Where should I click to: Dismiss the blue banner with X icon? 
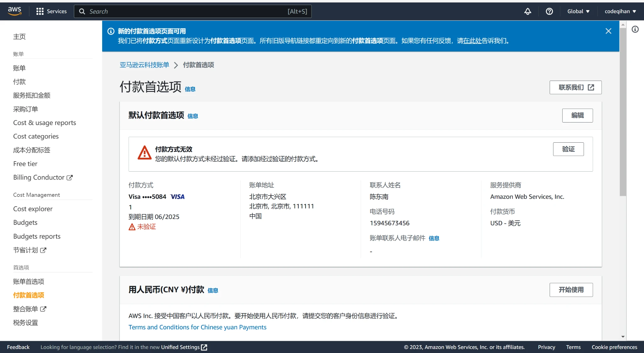(x=608, y=31)
